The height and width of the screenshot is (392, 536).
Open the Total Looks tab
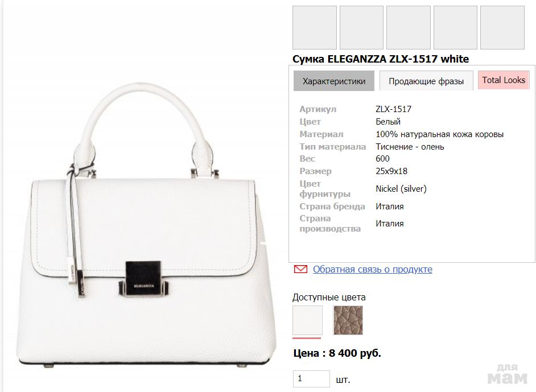coord(504,80)
